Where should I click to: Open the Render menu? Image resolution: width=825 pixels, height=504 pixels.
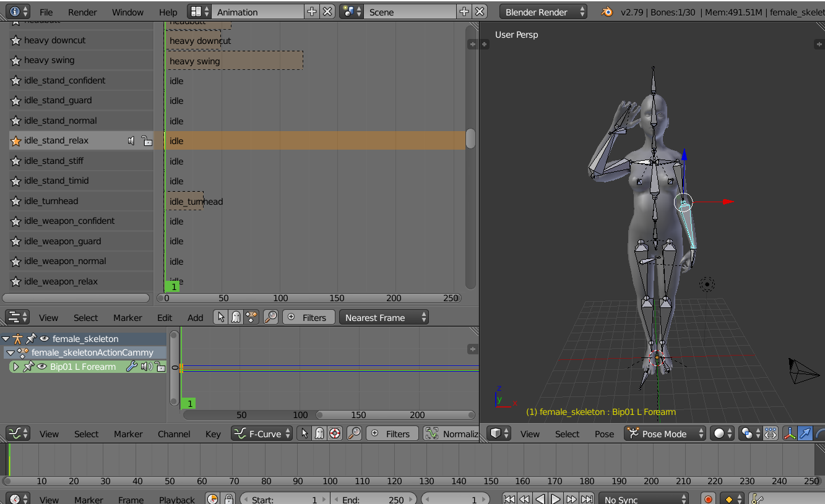click(82, 12)
